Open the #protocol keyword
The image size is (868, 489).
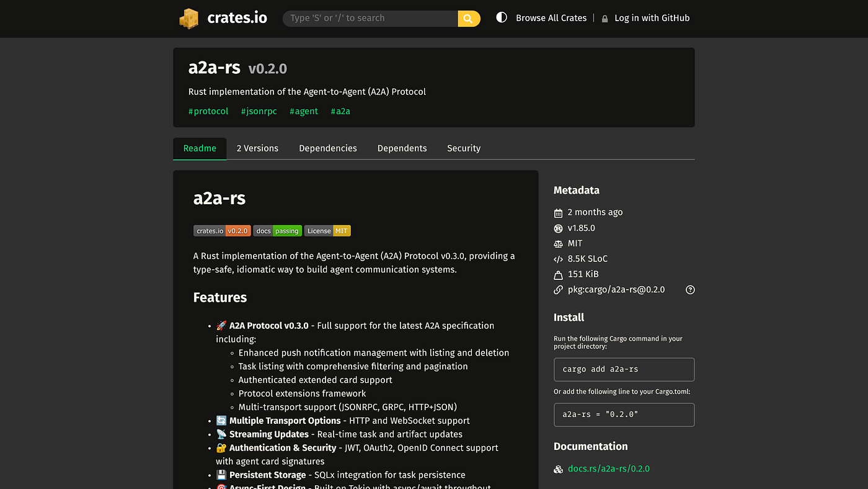pyautogui.click(x=208, y=111)
